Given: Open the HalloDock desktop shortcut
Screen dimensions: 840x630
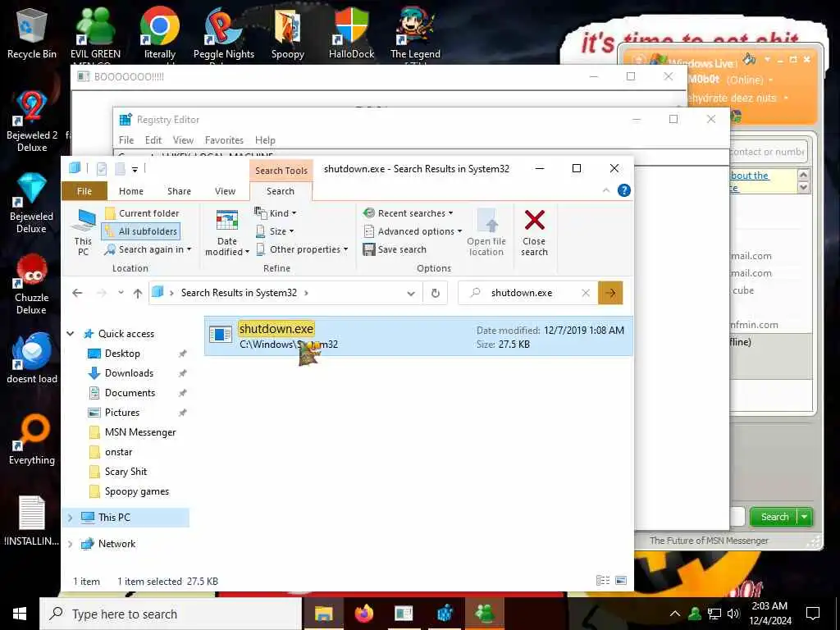Looking at the screenshot, I should (x=351, y=32).
